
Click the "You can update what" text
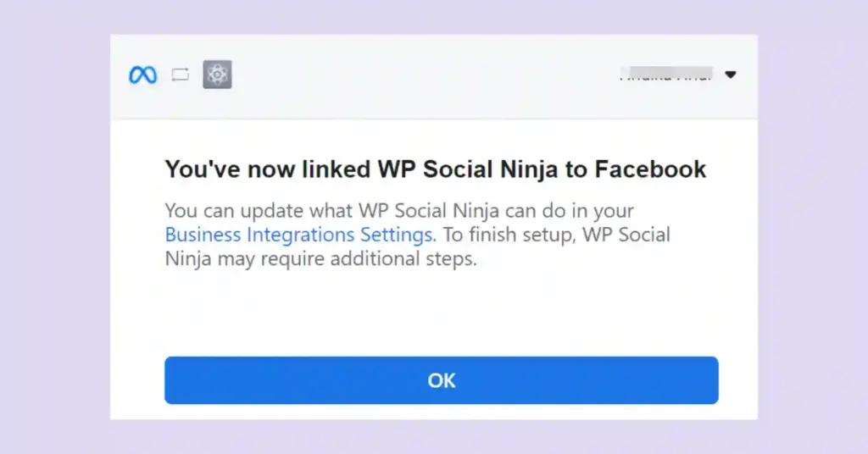(246, 210)
